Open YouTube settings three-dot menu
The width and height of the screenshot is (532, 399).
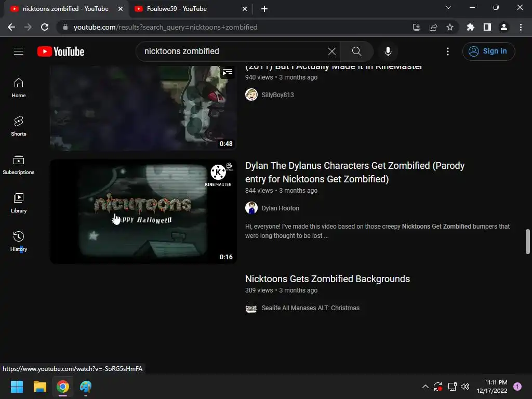447,51
